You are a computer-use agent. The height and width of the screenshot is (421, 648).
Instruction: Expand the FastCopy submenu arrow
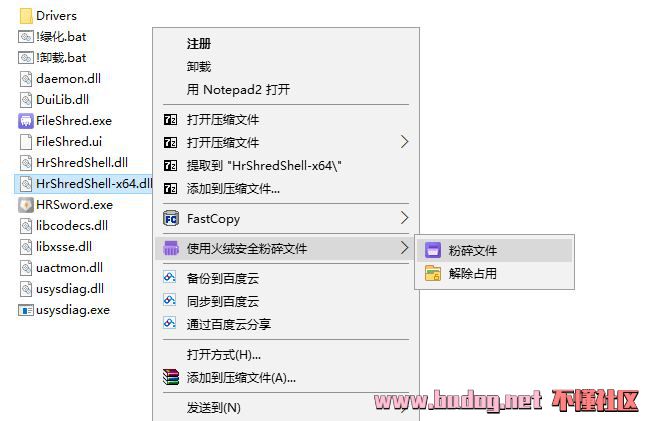(x=404, y=218)
